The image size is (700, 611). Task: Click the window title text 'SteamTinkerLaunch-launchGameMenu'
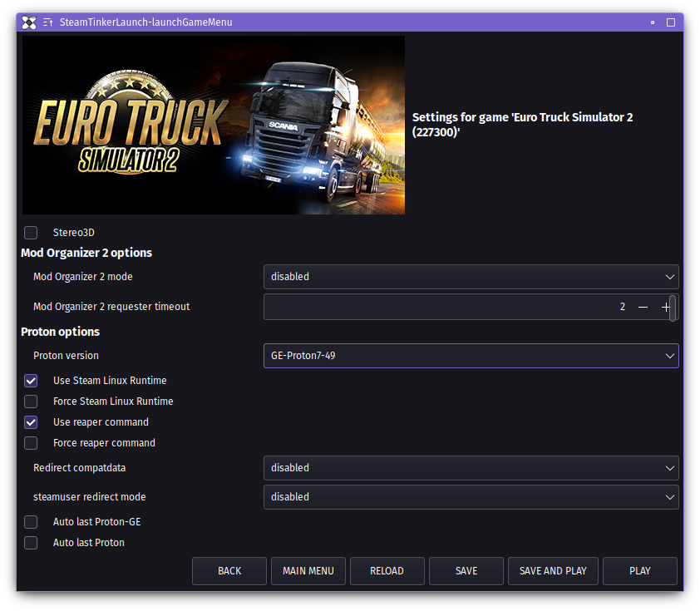coord(146,22)
